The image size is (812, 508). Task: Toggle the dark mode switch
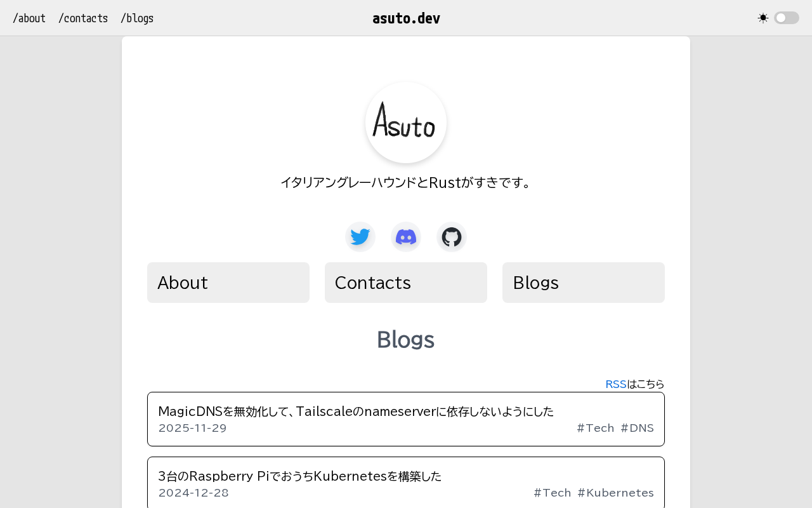click(x=786, y=18)
